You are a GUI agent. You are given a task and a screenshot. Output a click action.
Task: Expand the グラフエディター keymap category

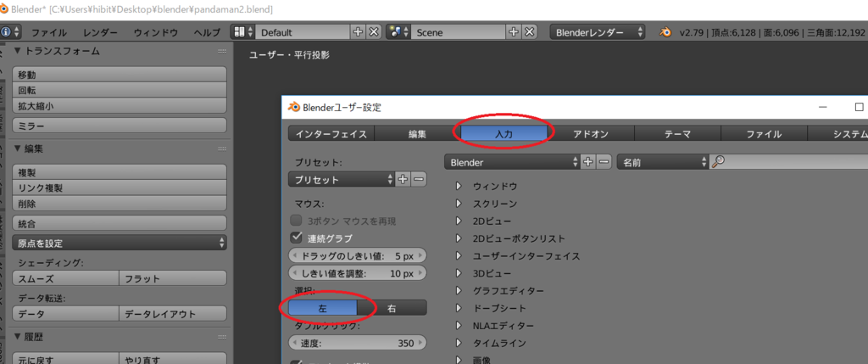click(459, 290)
